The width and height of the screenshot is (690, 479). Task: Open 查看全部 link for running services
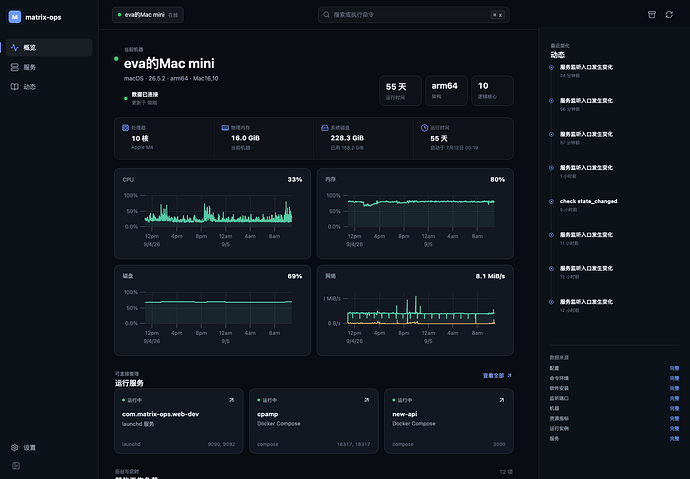click(497, 376)
